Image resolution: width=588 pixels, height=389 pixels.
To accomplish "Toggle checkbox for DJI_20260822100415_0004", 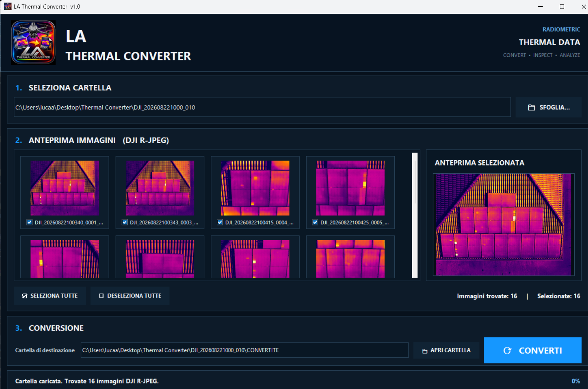I will point(220,222).
